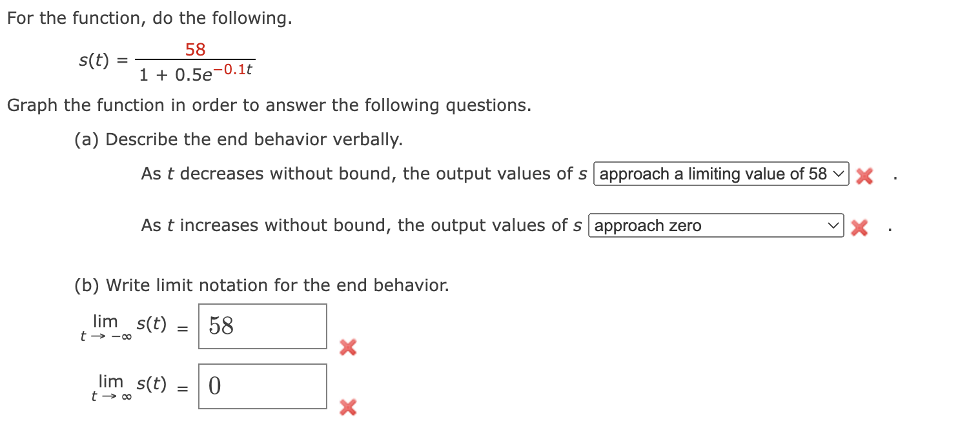Select the answer box containing 0

262,385
